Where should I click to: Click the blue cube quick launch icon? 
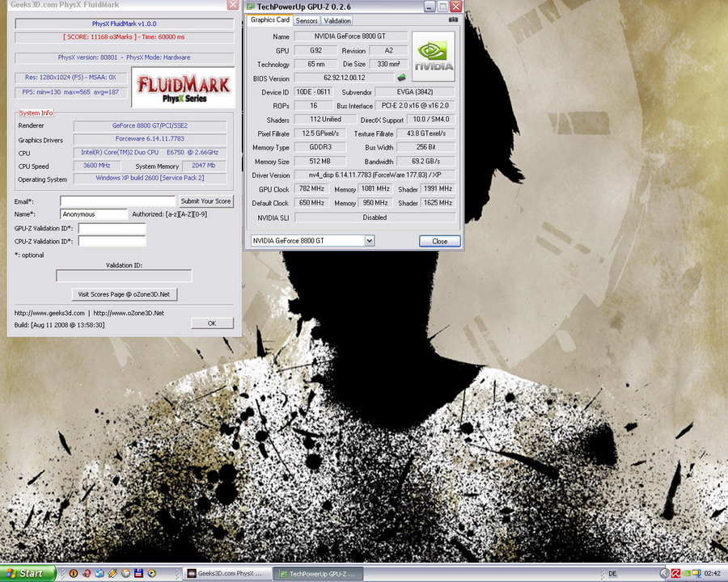coord(99,573)
